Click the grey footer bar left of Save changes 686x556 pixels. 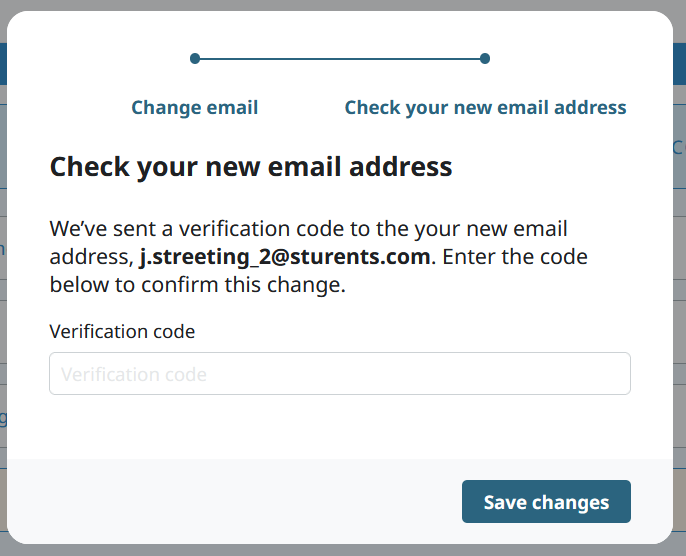click(230, 502)
